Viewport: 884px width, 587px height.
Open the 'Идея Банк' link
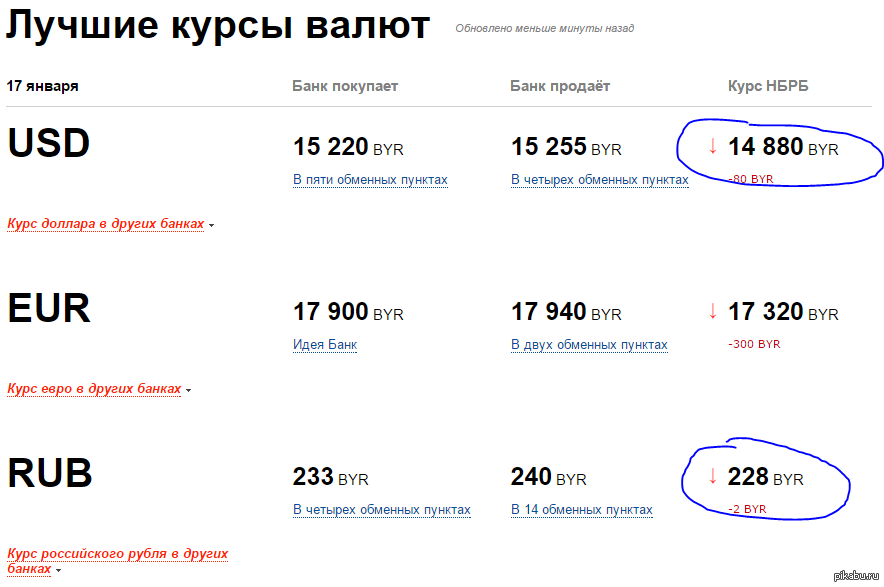click(324, 345)
